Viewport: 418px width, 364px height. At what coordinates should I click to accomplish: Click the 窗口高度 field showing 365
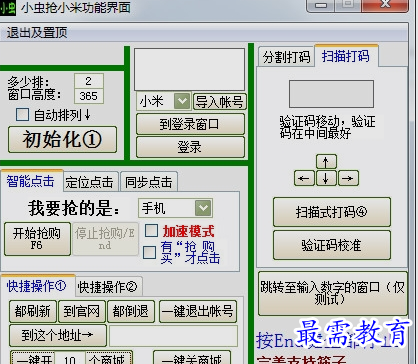[x=88, y=96]
